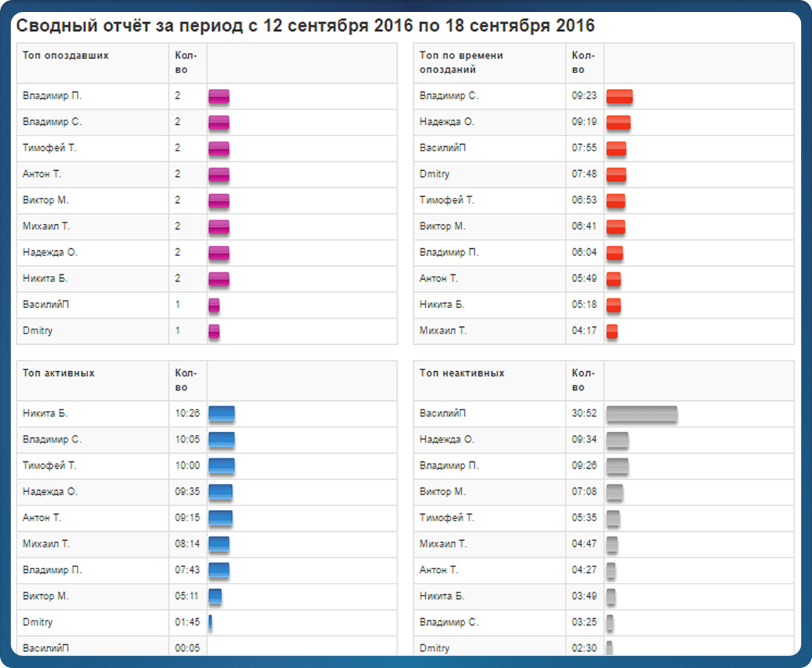Click the 10:00 value for Тимофей Т.
Screen dimensions: 812x668
(187, 466)
